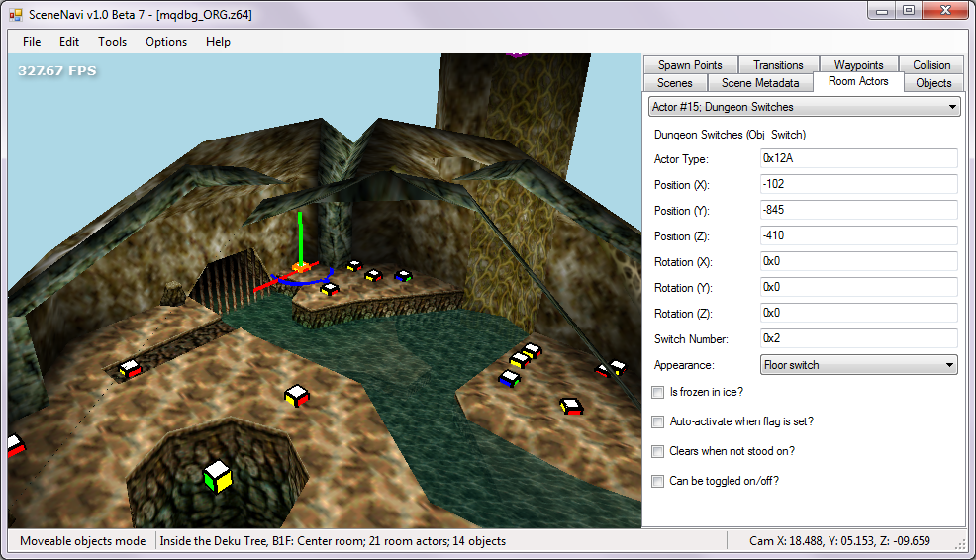976x560 pixels.
Task: Switch to the Spawn Points tab
Action: (x=690, y=64)
